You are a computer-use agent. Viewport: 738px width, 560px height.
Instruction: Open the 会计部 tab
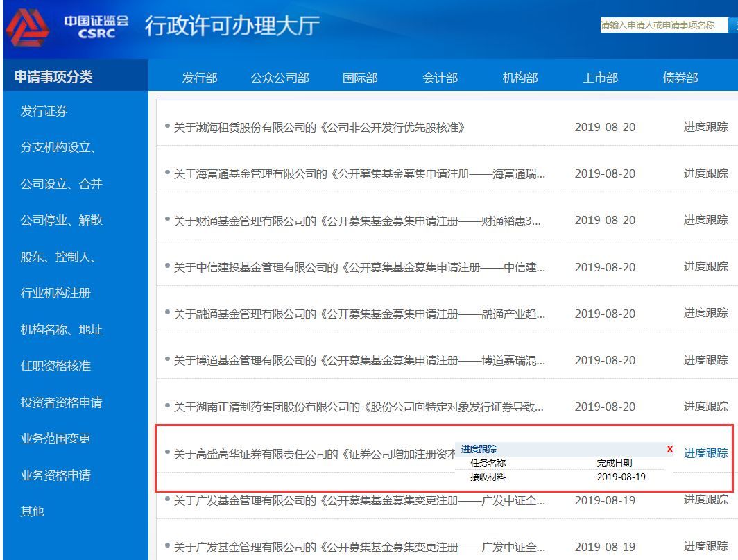pos(440,78)
